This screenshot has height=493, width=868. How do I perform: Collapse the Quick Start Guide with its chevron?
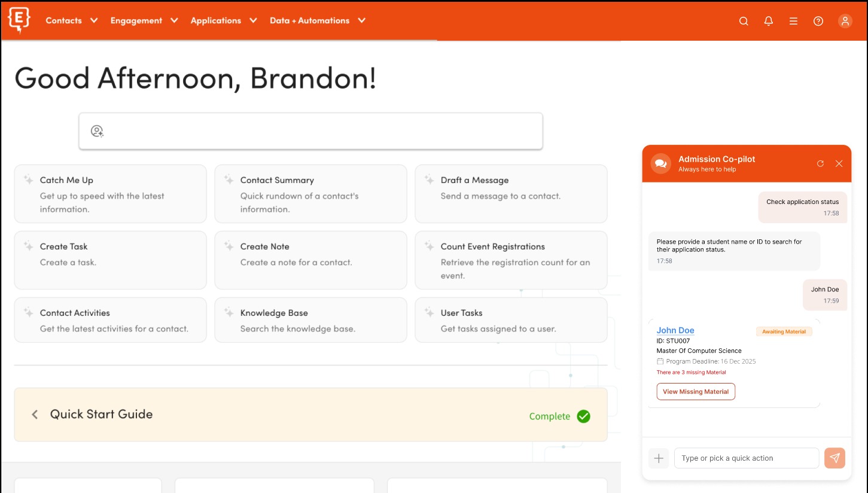pos(35,414)
